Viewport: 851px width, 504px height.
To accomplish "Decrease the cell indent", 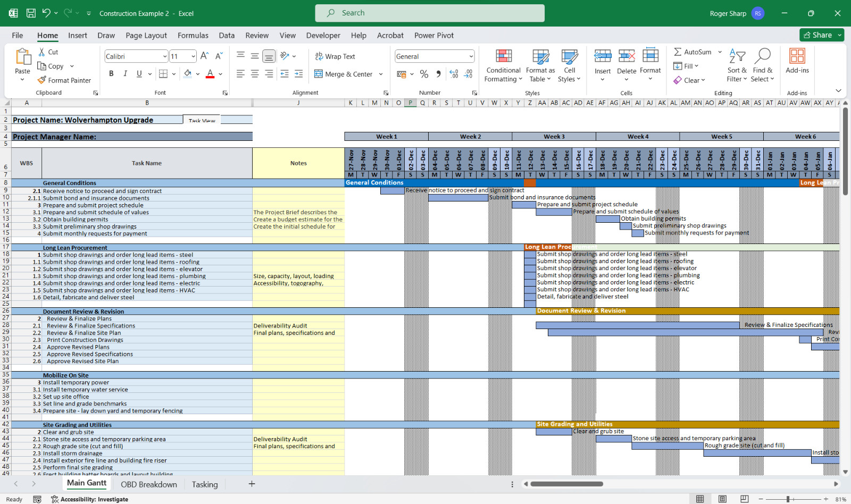I will click(285, 74).
